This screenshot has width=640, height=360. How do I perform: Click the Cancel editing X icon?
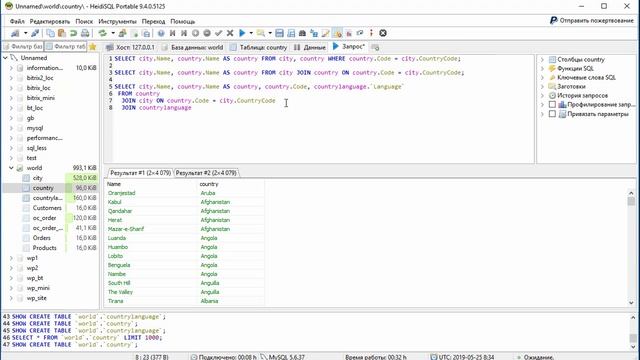click(x=230, y=33)
